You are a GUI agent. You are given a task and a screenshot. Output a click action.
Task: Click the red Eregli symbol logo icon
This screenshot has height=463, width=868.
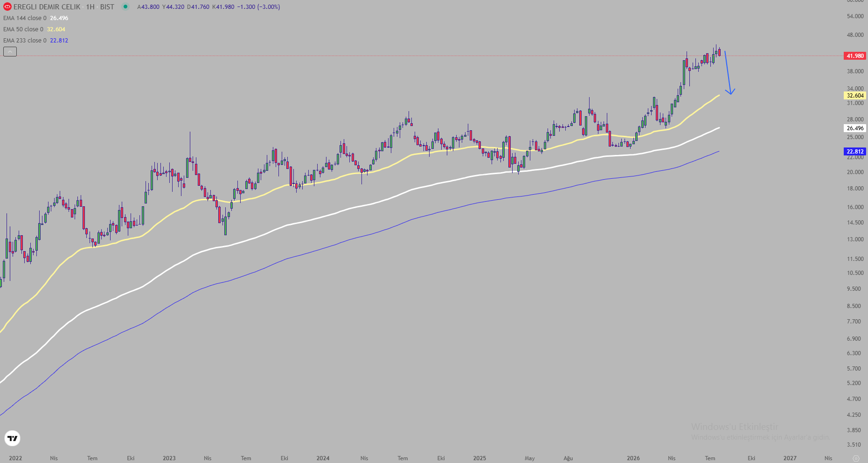(x=7, y=7)
